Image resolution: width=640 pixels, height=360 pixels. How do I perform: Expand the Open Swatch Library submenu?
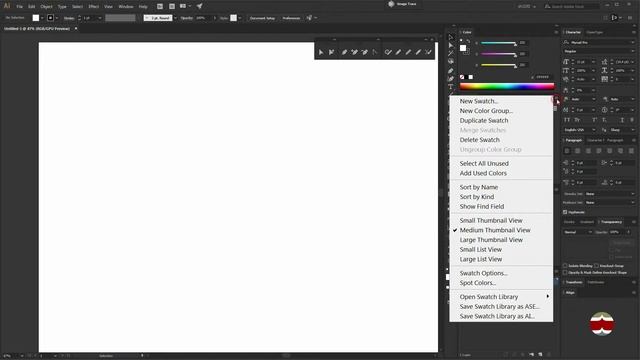point(501,297)
